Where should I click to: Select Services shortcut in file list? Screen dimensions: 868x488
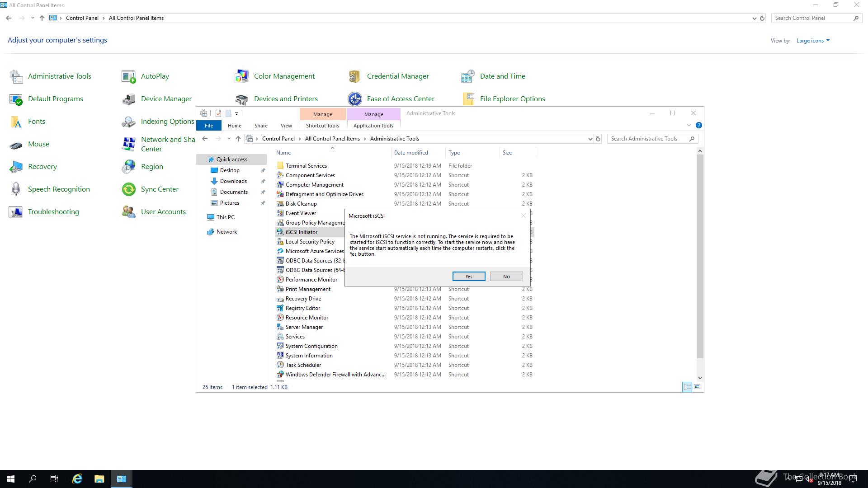pos(295,337)
